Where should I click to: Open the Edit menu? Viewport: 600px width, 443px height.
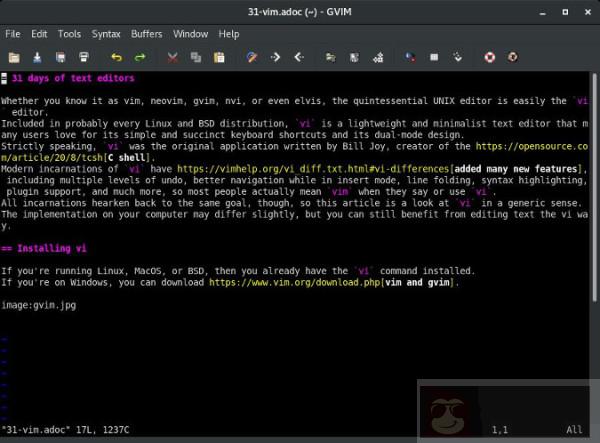click(x=41, y=34)
